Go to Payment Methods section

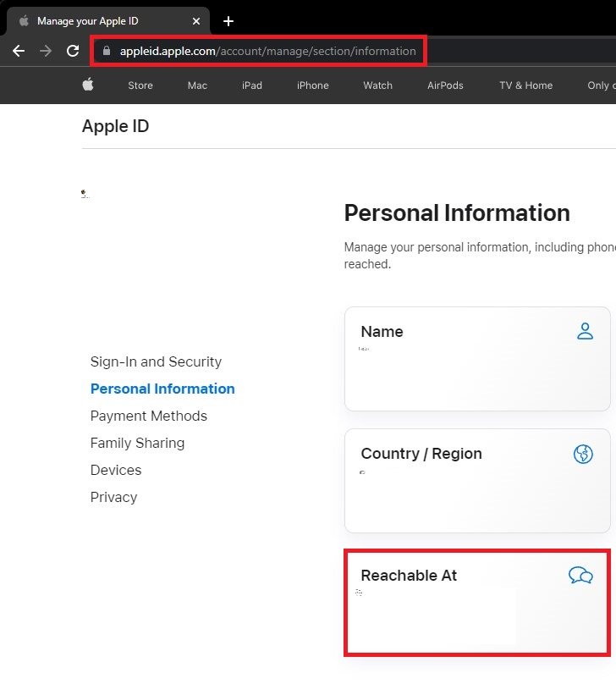149,416
